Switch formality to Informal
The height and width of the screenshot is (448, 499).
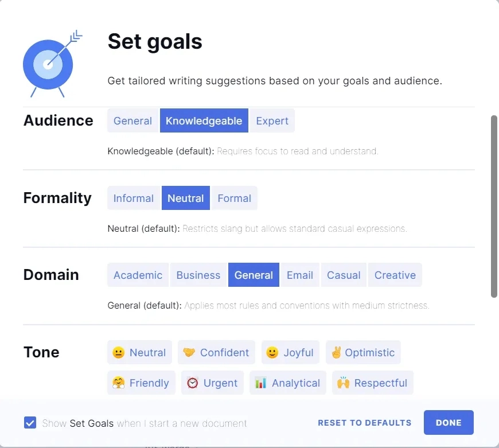coord(134,198)
